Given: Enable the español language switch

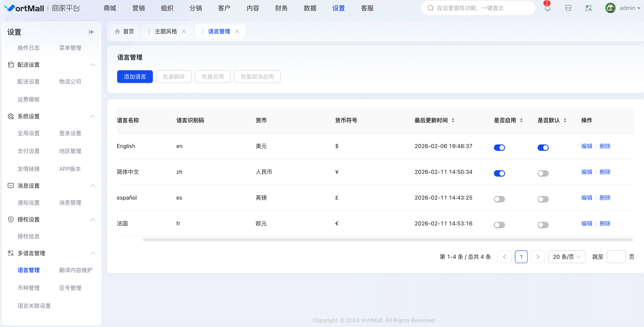Looking at the screenshot, I should [500, 199].
